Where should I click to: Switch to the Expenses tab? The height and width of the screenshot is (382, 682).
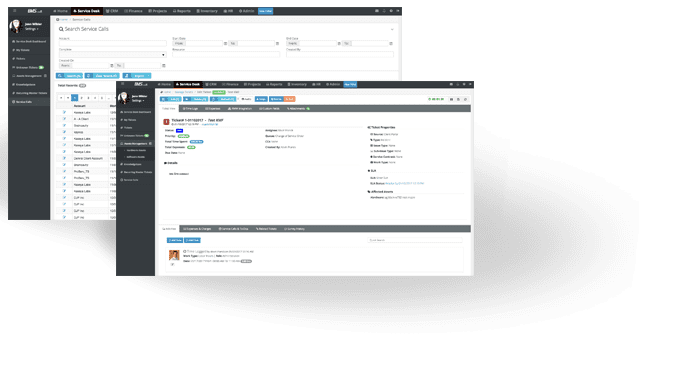213,108
